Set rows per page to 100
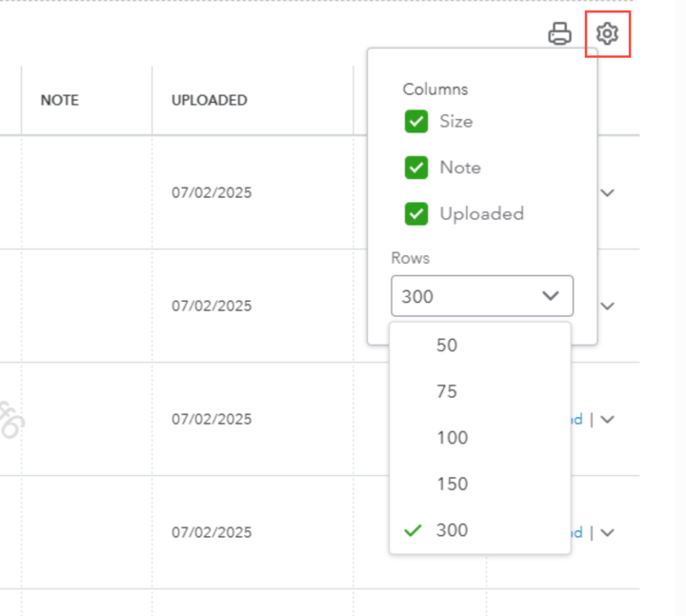 click(x=452, y=438)
